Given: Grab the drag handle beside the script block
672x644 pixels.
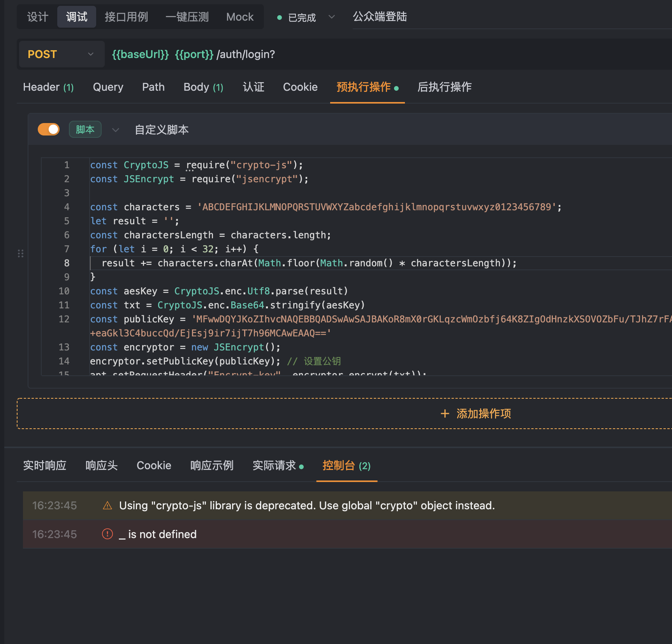Looking at the screenshot, I should coord(21,253).
